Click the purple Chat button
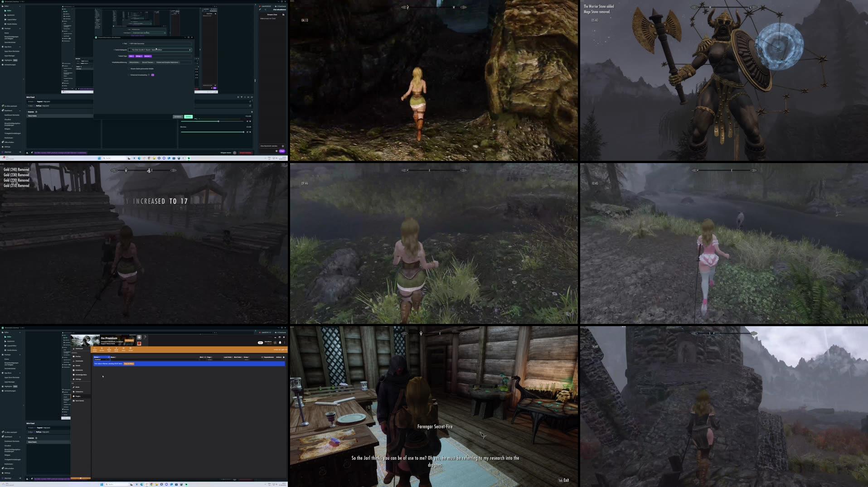The image size is (868, 487). point(282,151)
